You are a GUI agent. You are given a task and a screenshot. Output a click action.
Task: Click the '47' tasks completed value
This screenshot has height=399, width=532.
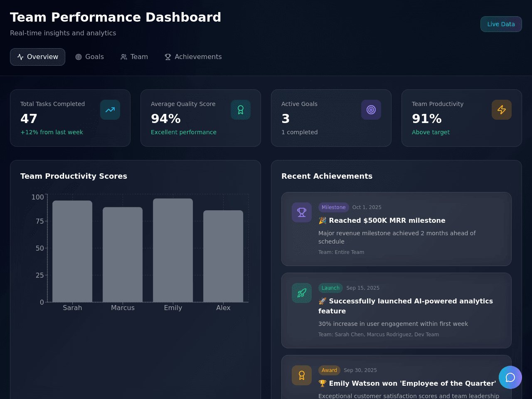click(29, 119)
